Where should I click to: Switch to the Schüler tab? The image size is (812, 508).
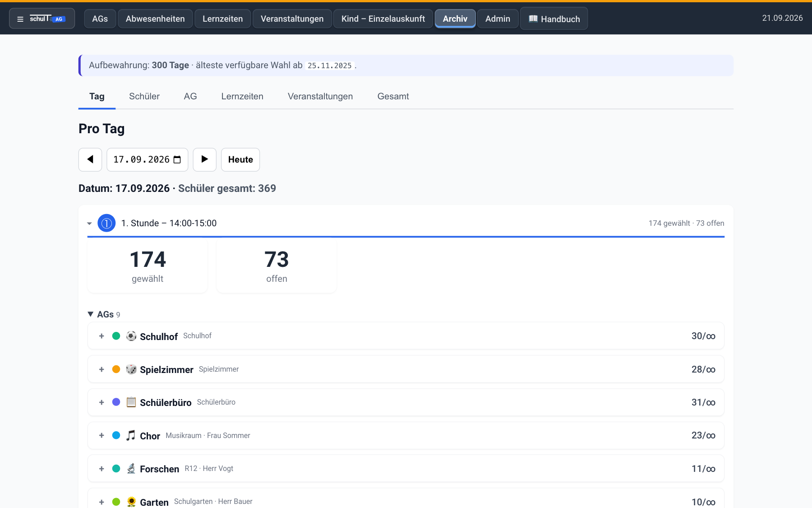144,96
